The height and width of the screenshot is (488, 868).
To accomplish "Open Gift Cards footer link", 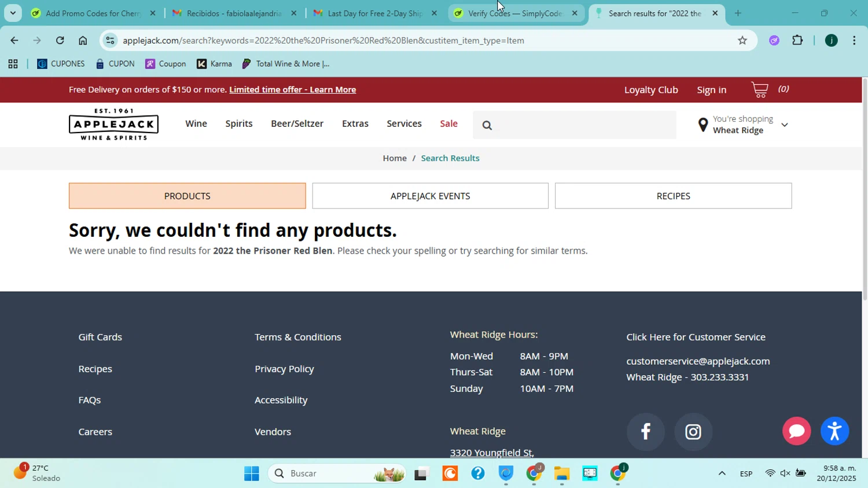I will (x=100, y=337).
